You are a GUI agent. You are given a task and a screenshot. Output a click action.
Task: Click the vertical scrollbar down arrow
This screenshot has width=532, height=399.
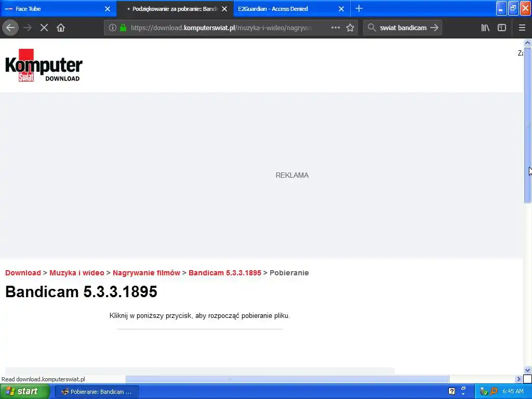[x=527, y=370]
